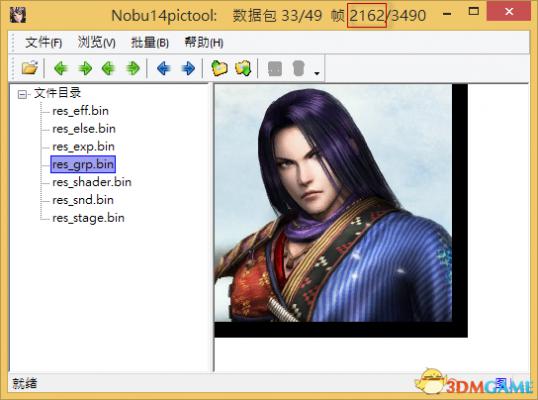Click the grayed trash can icon

click(x=299, y=68)
